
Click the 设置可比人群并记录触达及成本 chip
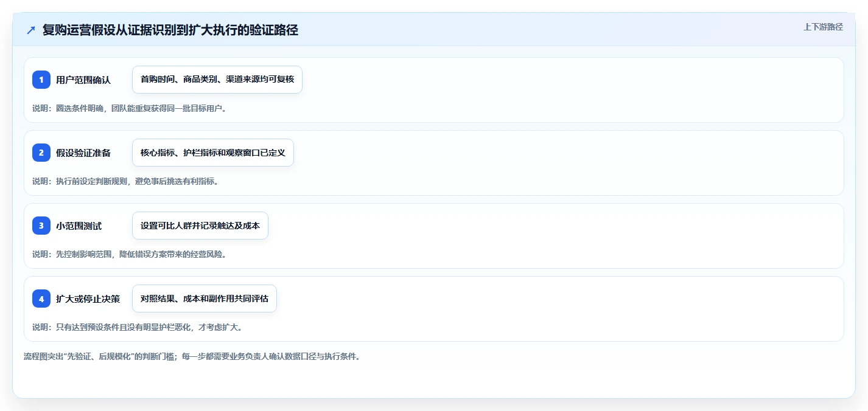[200, 226]
